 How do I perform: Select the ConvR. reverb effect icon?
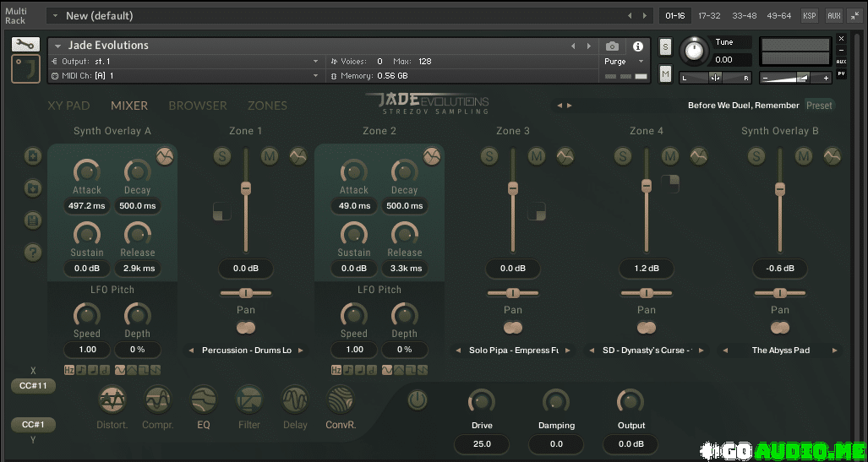pyautogui.click(x=341, y=399)
